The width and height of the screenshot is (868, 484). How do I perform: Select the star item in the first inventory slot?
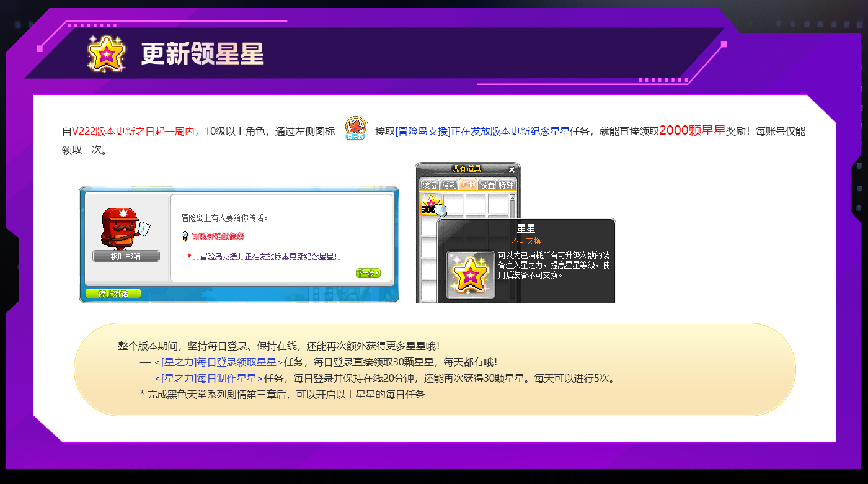click(x=431, y=204)
